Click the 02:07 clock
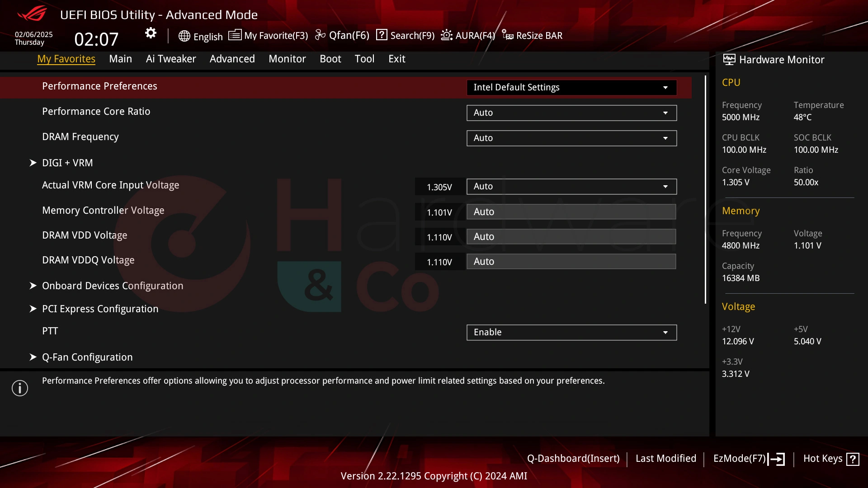Viewport: 868px width, 488px height. tap(96, 39)
